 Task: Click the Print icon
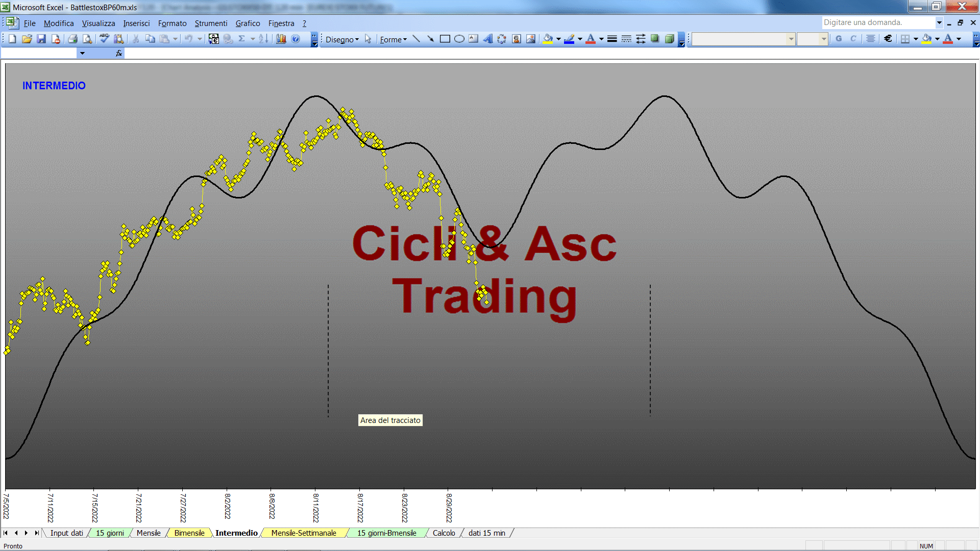pyautogui.click(x=72, y=39)
